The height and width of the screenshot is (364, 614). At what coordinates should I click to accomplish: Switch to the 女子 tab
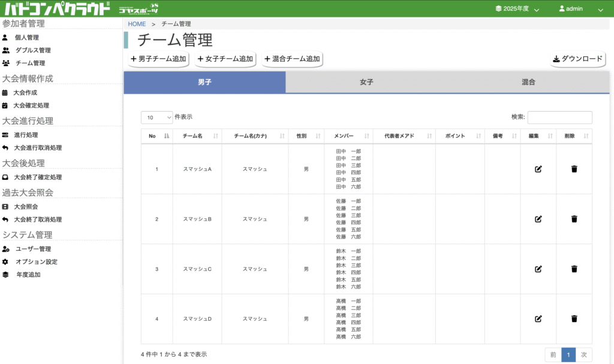pos(366,82)
